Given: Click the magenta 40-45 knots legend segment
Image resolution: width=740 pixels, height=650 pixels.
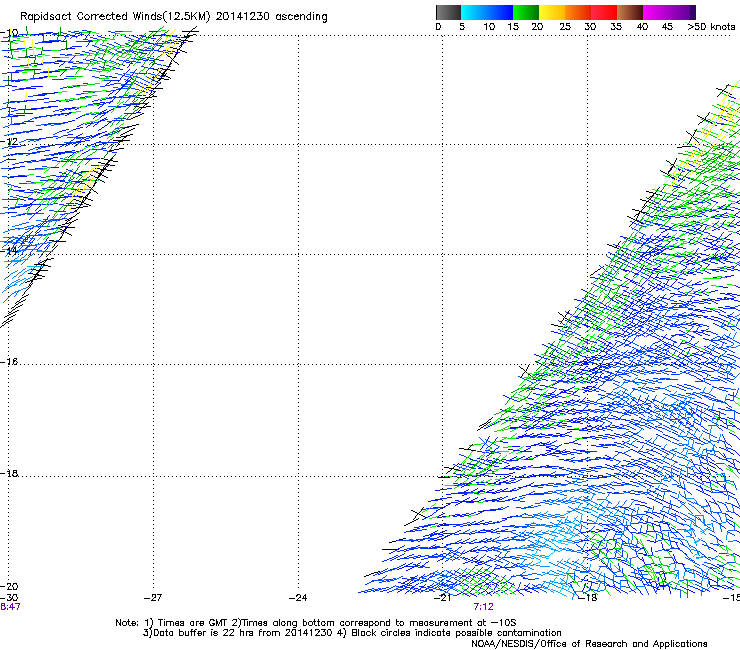Looking at the screenshot, I should pos(656,12).
